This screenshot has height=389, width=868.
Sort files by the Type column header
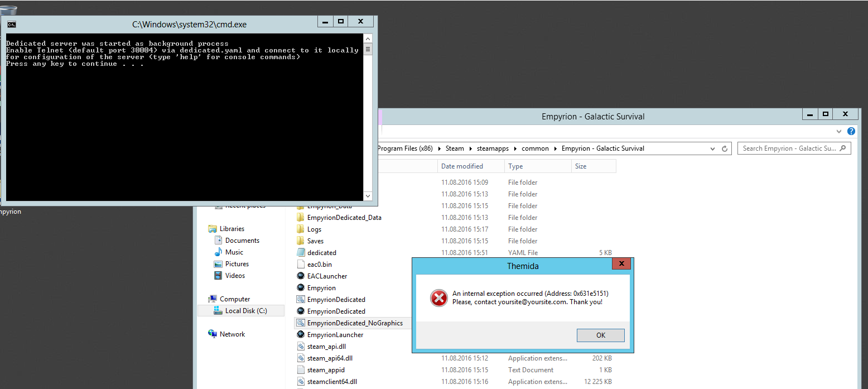point(538,166)
